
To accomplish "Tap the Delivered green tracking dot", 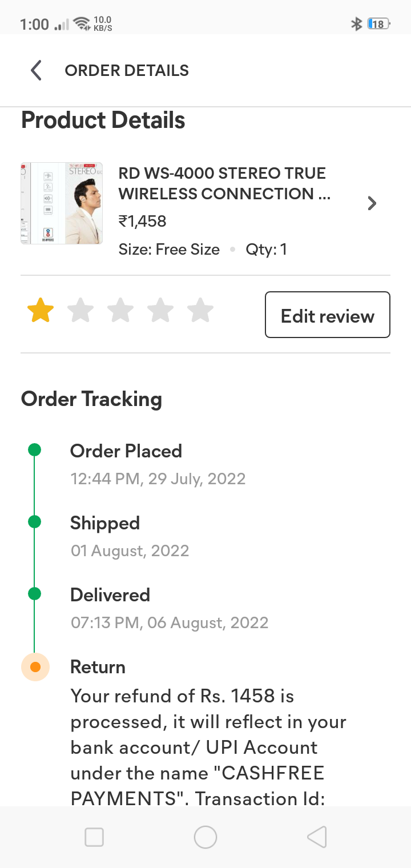I will pyautogui.click(x=34, y=594).
